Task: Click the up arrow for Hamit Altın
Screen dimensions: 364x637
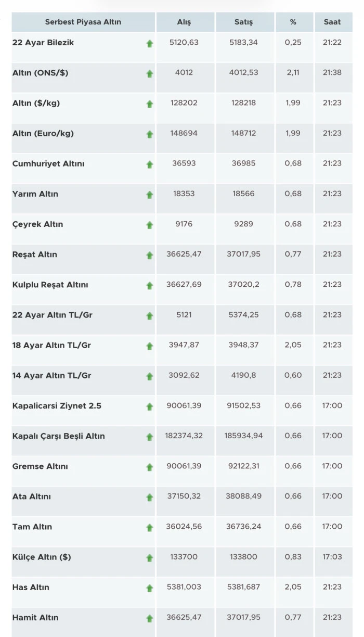Action: tap(150, 618)
